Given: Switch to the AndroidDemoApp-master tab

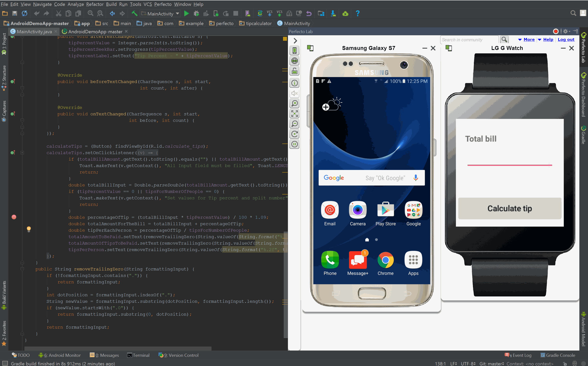Looking at the screenshot, I should pos(95,32).
